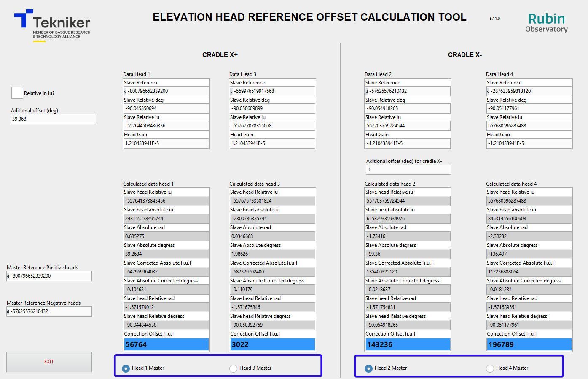This screenshot has height=379, width=588.
Task: Click Data Head 3 Slave Reference field
Action: point(272,91)
